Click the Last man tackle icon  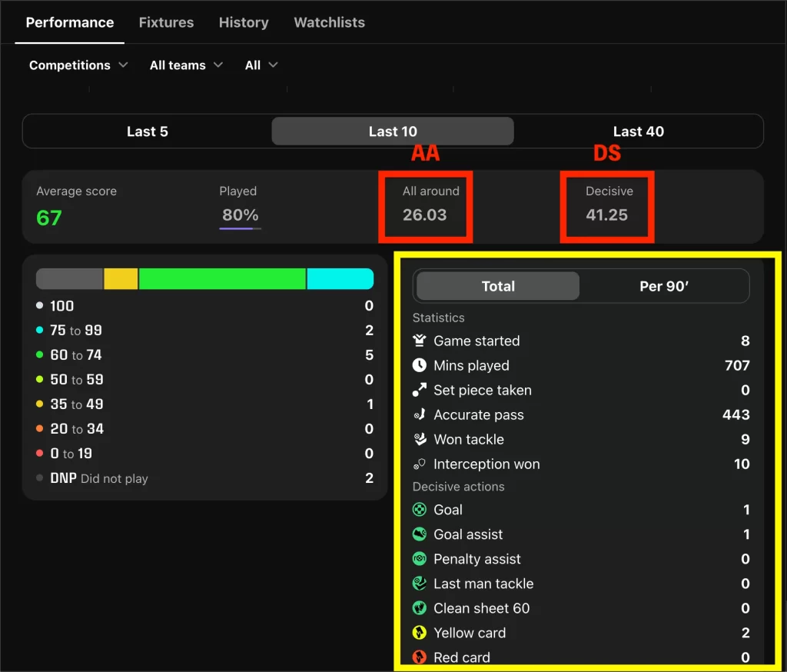click(420, 584)
